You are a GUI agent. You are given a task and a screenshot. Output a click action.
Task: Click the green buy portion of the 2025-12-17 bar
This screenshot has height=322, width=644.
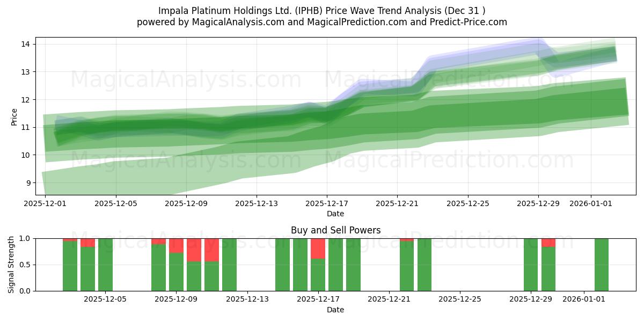pos(318,275)
